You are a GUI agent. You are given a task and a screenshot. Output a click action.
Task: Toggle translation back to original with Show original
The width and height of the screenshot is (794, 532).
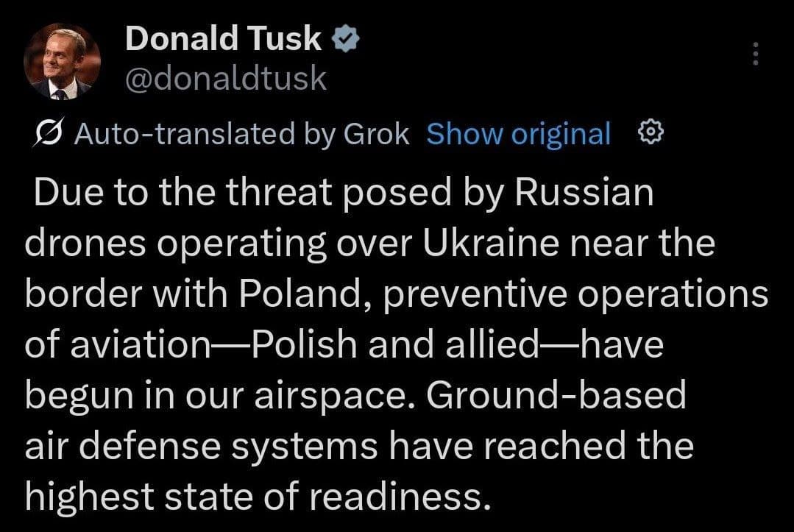point(520,134)
